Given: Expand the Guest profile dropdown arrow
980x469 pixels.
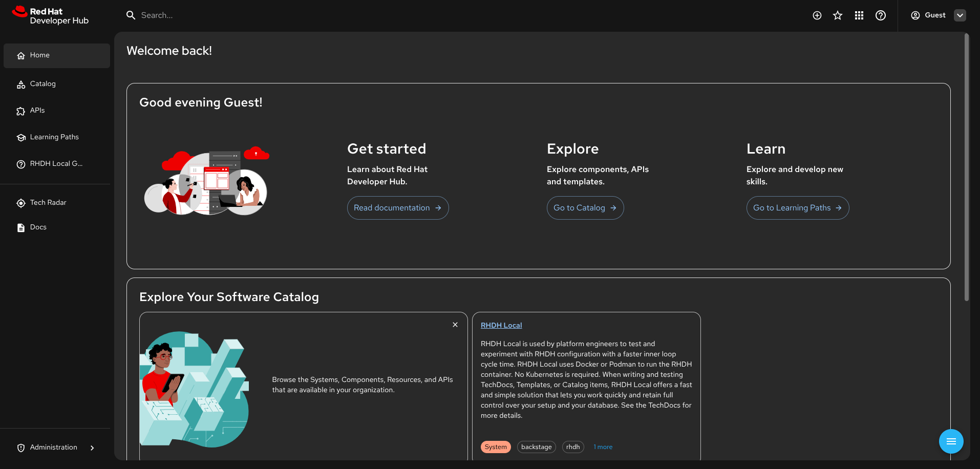Looking at the screenshot, I should click(x=960, y=15).
